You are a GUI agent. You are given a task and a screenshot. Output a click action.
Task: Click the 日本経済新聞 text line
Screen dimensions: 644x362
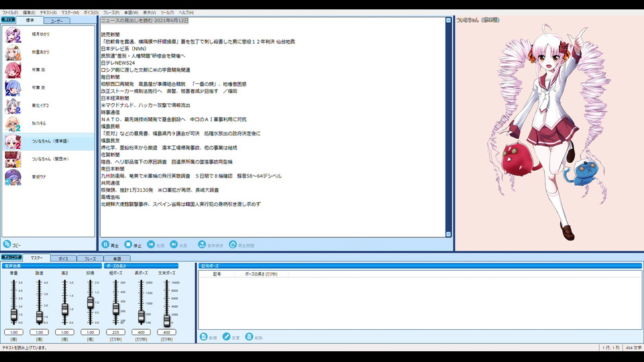click(115, 98)
